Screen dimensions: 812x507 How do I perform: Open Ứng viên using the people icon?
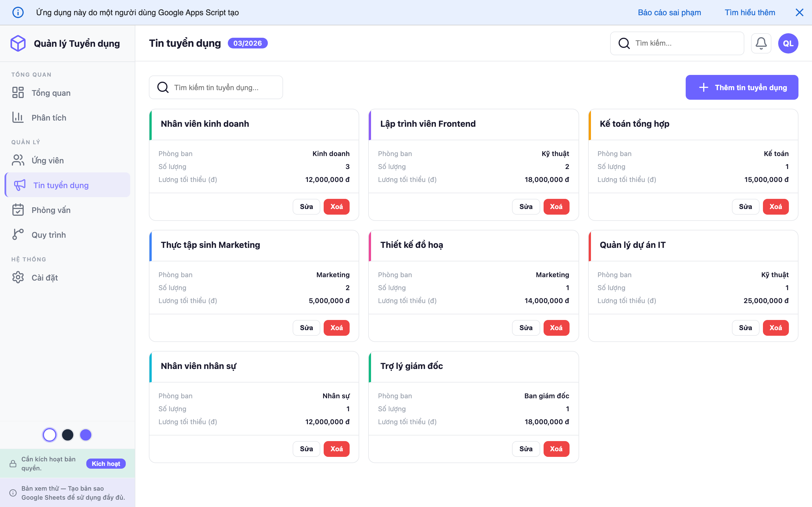point(18,160)
